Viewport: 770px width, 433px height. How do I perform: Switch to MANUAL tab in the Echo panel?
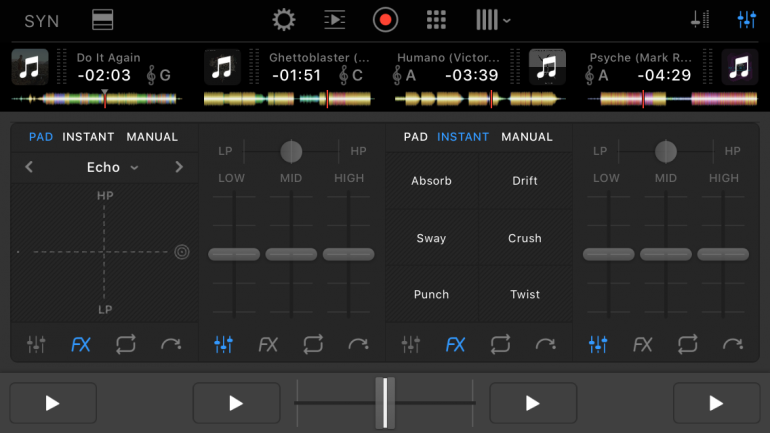pos(152,137)
